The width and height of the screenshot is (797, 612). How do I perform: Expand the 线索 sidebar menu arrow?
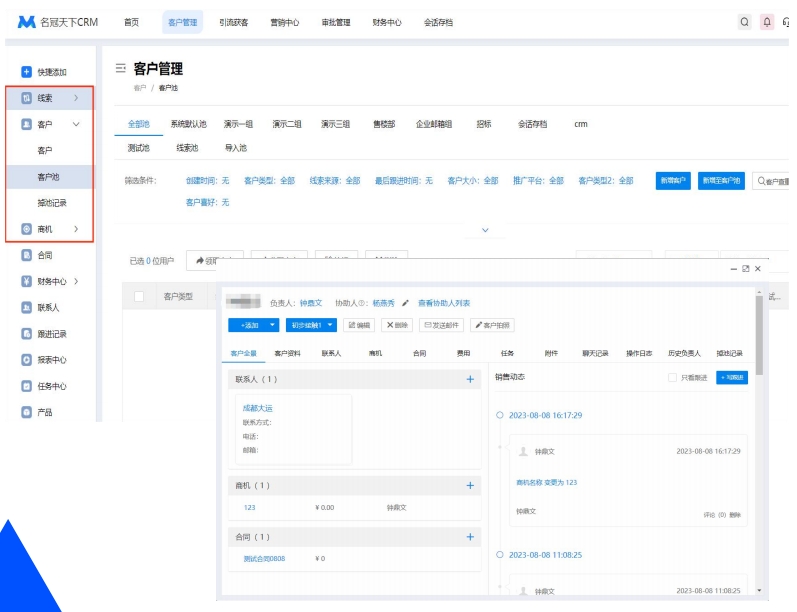pos(76,98)
